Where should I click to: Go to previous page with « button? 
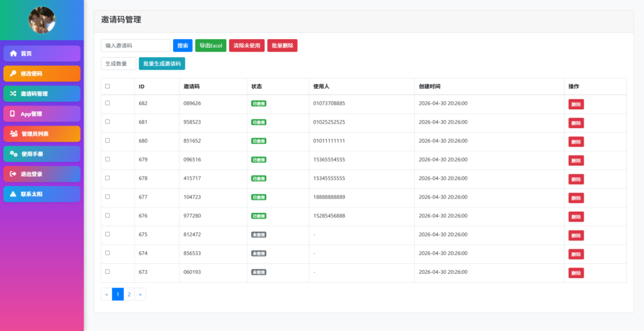point(107,294)
